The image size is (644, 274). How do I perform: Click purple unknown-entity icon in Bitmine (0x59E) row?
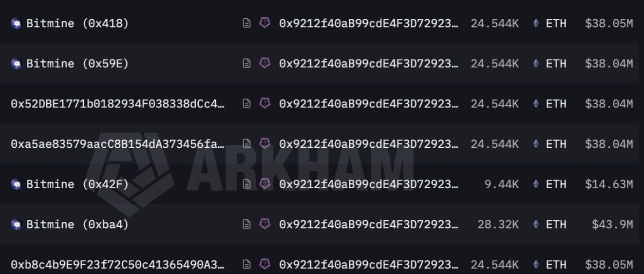pos(265,63)
